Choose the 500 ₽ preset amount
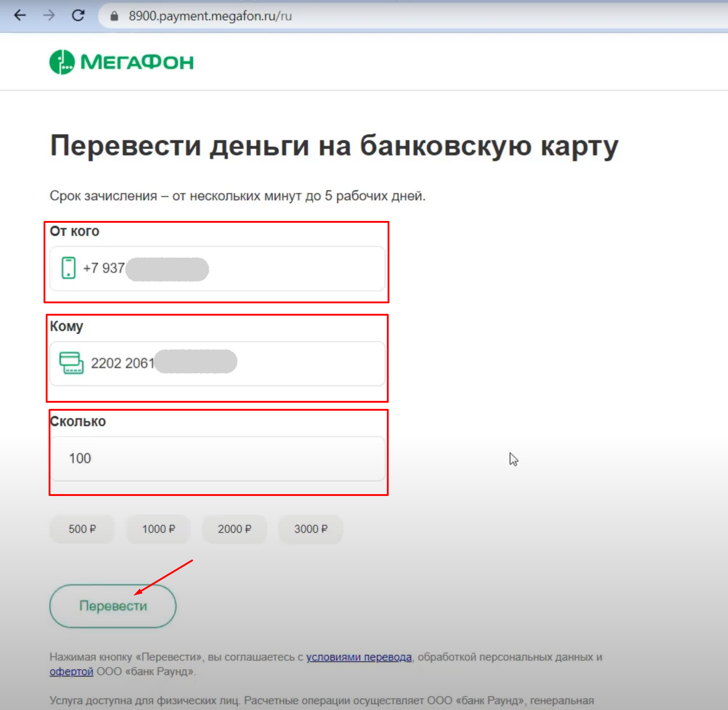This screenshot has width=728, height=710. click(x=82, y=529)
